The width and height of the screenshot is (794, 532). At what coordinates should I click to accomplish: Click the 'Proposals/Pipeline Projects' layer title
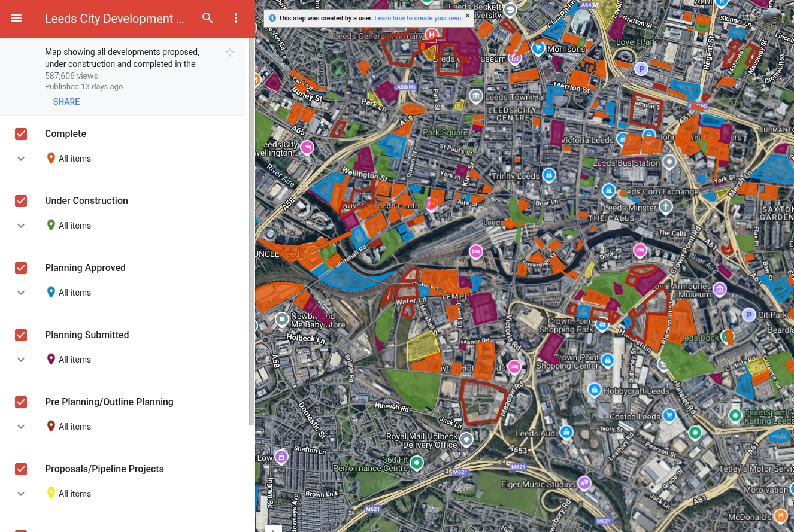point(104,469)
